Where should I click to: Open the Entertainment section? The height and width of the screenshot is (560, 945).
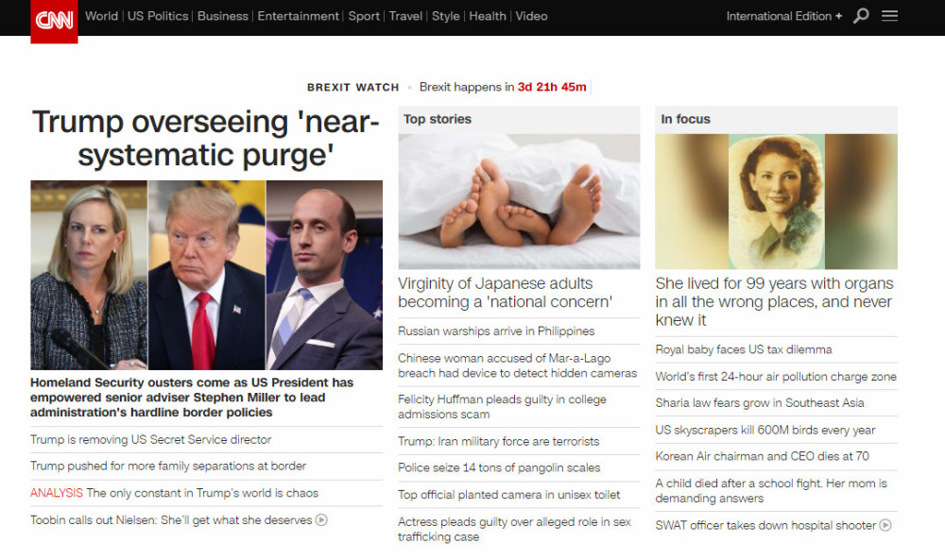point(299,16)
